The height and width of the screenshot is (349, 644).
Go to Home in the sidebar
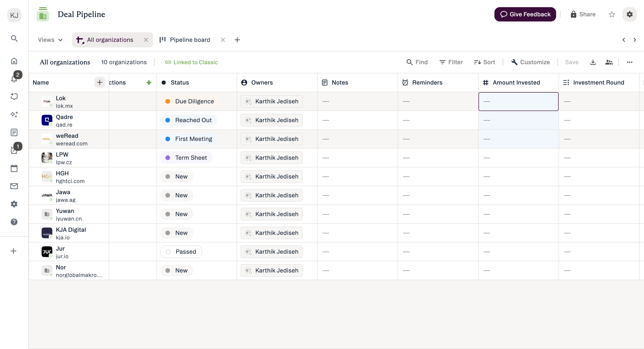pos(14,61)
